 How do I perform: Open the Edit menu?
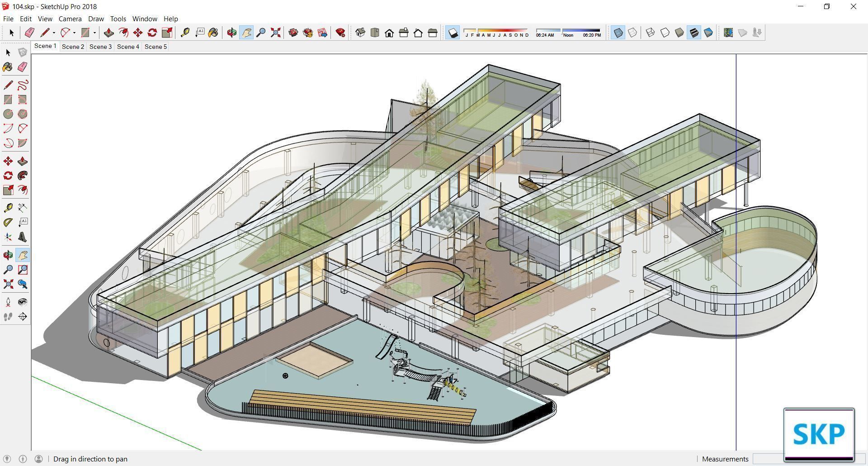click(x=26, y=19)
